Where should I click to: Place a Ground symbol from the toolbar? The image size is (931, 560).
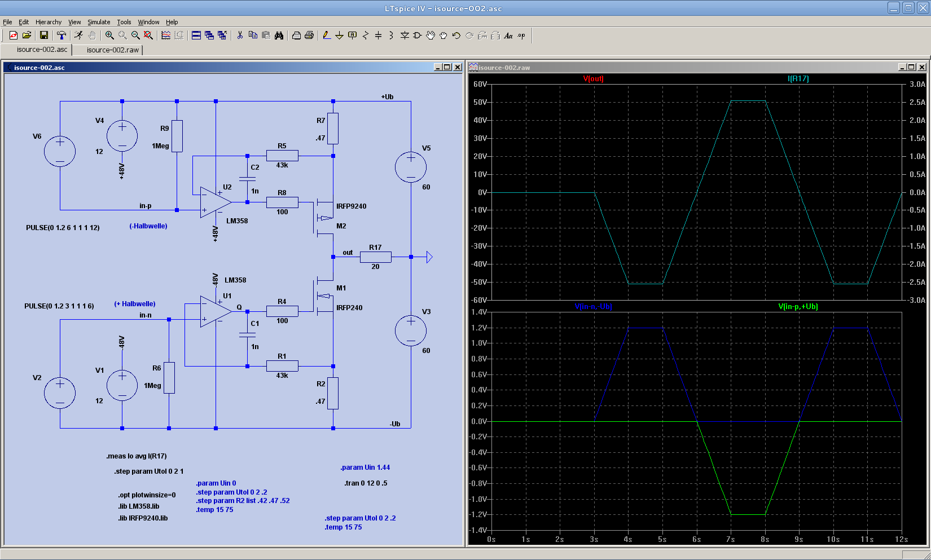(339, 36)
